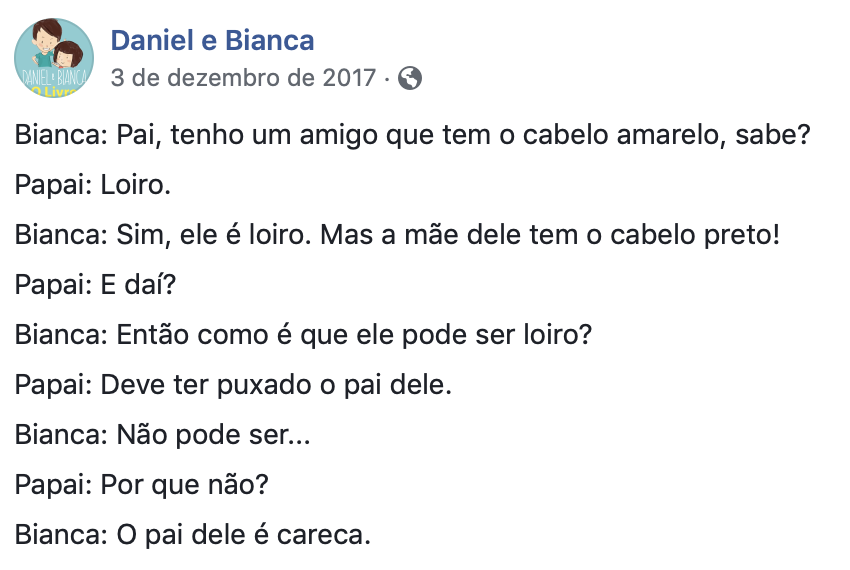Open the Daniel e Bianca page name link
The height and width of the screenshot is (570, 850).
pos(212,41)
